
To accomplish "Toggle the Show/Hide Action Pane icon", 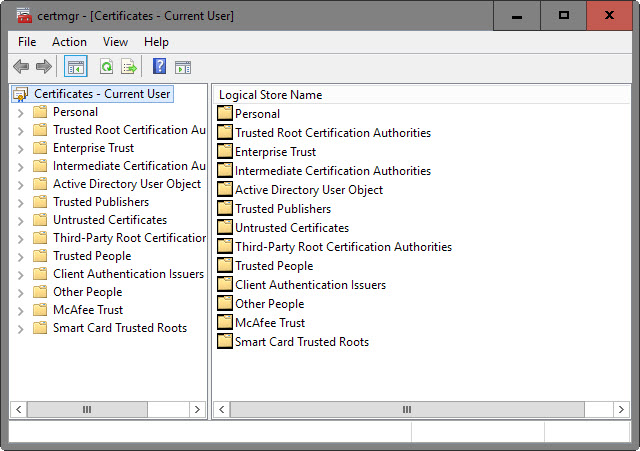I will click(x=183, y=67).
